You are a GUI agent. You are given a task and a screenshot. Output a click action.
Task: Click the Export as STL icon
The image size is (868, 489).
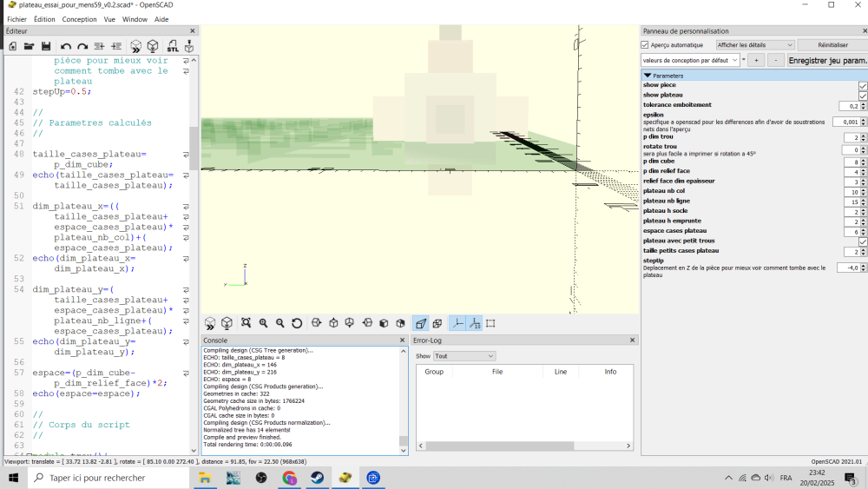click(x=173, y=46)
